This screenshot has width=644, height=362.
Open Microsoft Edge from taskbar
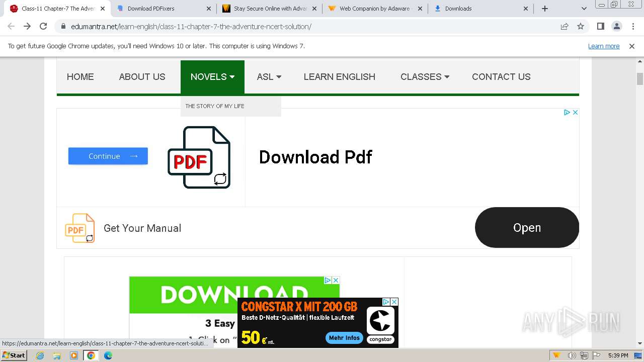(x=108, y=355)
